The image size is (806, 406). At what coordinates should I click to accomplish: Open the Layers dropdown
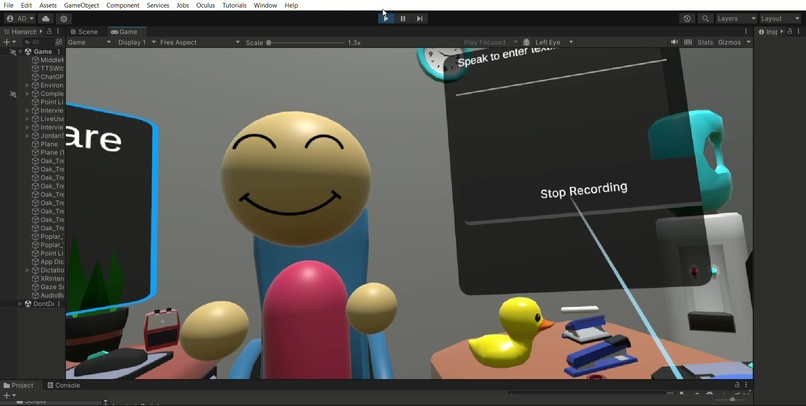tap(736, 19)
